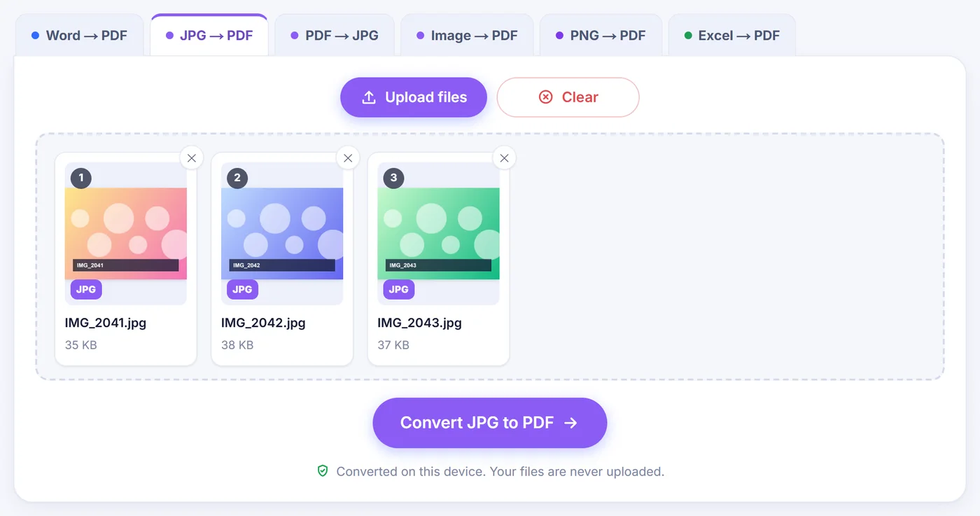Click Convert JPG to PDF button

(490, 423)
